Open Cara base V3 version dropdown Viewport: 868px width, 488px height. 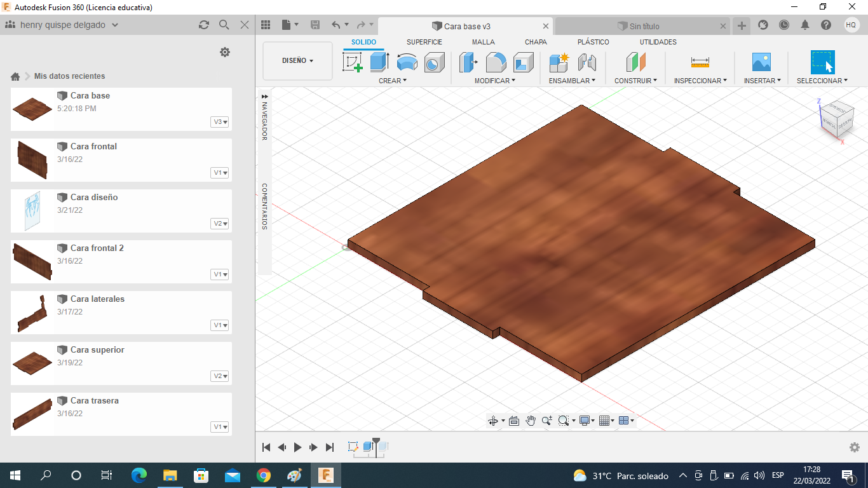click(x=220, y=122)
